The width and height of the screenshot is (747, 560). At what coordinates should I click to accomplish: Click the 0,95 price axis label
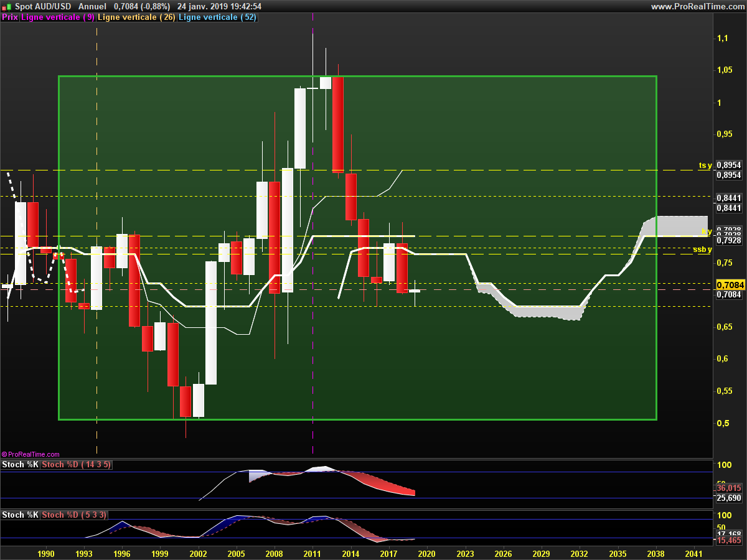[x=724, y=134]
